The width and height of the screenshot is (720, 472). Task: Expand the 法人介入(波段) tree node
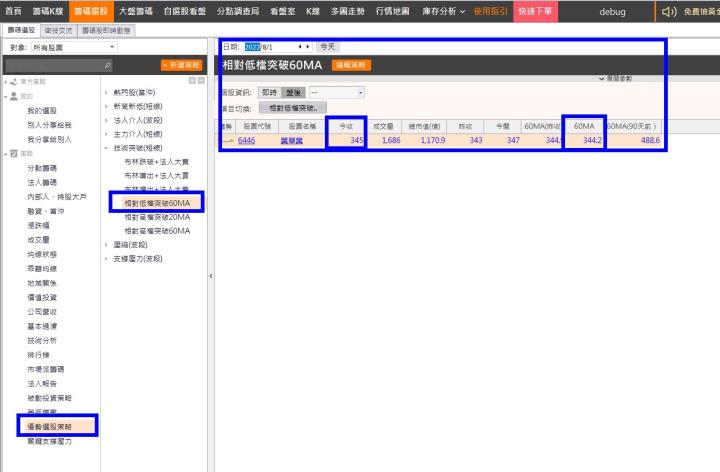tap(106, 120)
